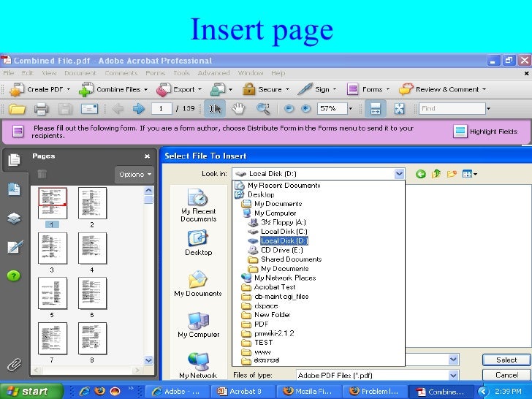Image resolution: width=532 pixels, height=399 pixels.
Task: Open Review & Comment tool
Action: pyautogui.click(x=442, y=90)
